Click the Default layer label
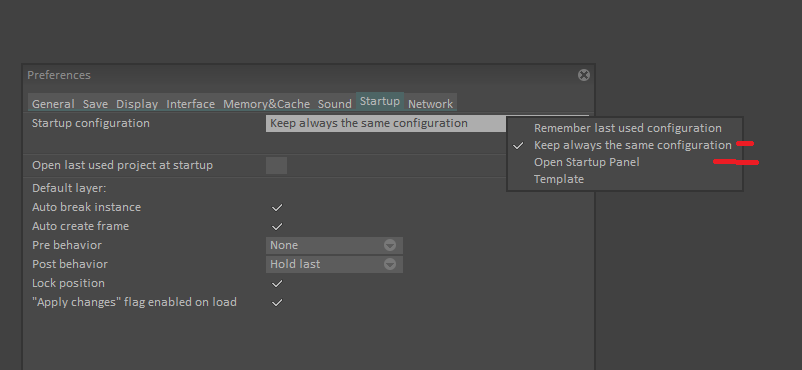The image size is (802, 370). [x=69, y=188]
